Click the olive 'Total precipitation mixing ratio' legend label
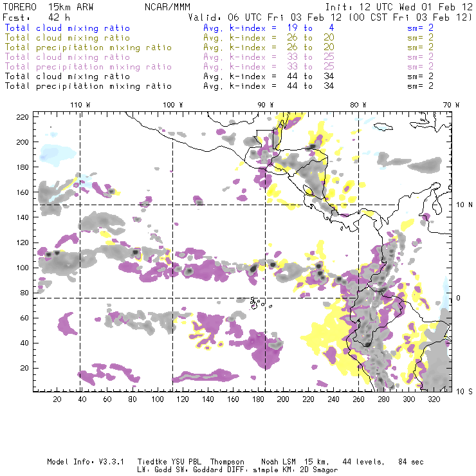The height and width of the screenshot is (476, 476). pyautogui.click(x=88, y=48)
